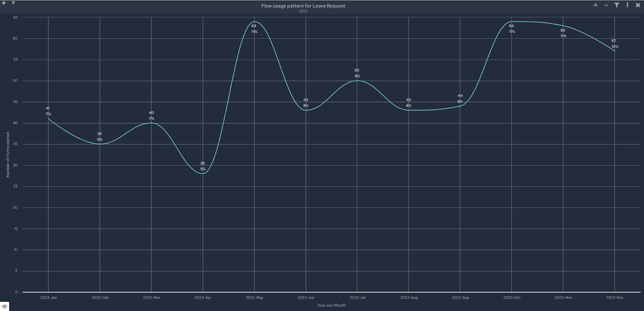Click the 2023-Sep axis label
644x311 pixels.
(x=460, y=298)
